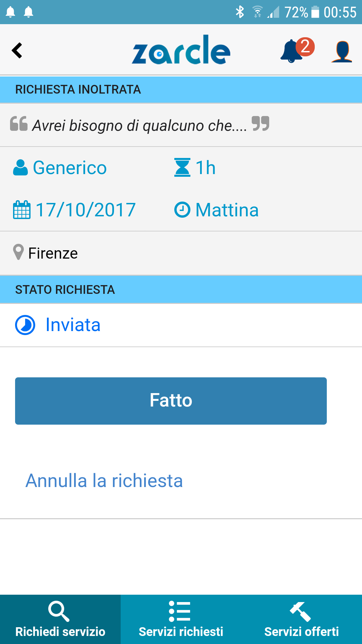The image size is (362, 644).
Task: Tap the calendar icon beside the date
Action: (22, 210)
